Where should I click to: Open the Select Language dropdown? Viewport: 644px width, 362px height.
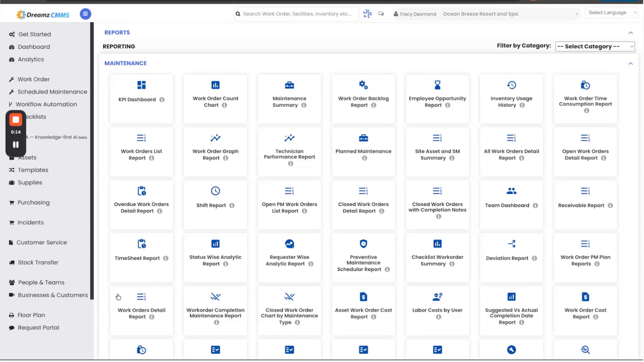(612, 13)
